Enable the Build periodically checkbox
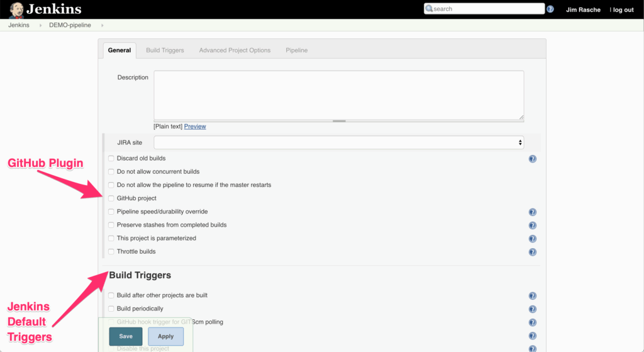The image size is (644, 352). [111, 309]
